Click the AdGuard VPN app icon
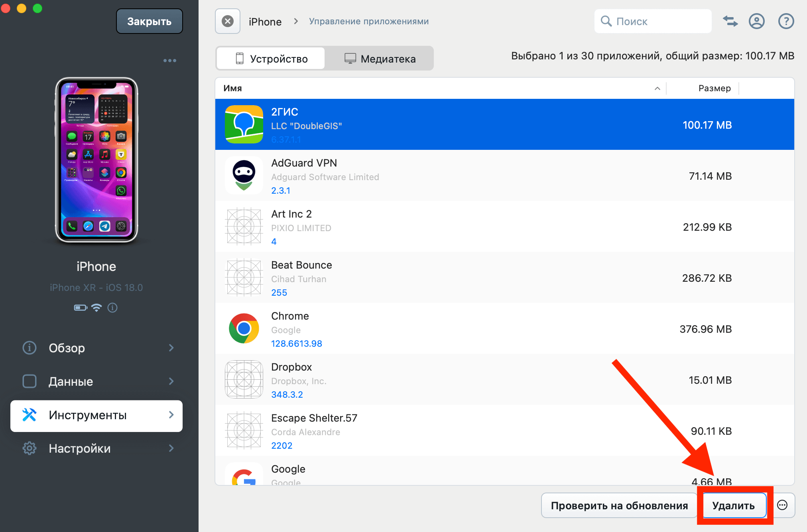This screenshot has height=532, width=807. click(x=244, y=176)
